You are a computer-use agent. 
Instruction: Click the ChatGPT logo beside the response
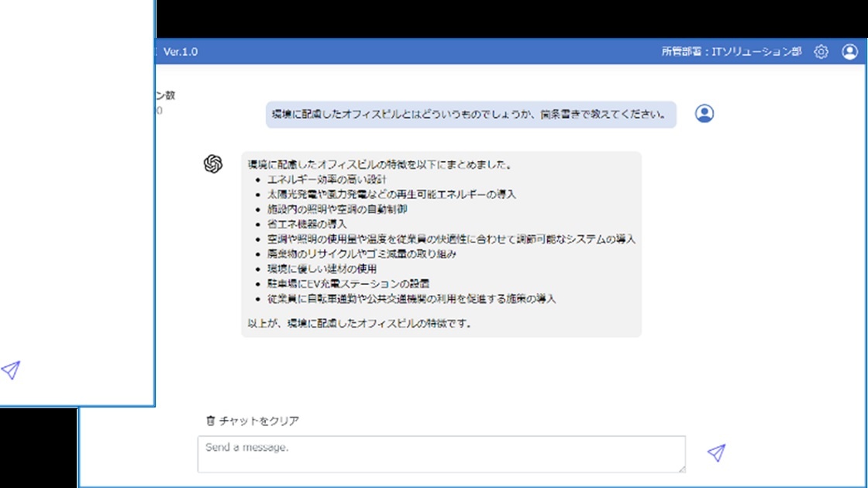coord(213,163)
